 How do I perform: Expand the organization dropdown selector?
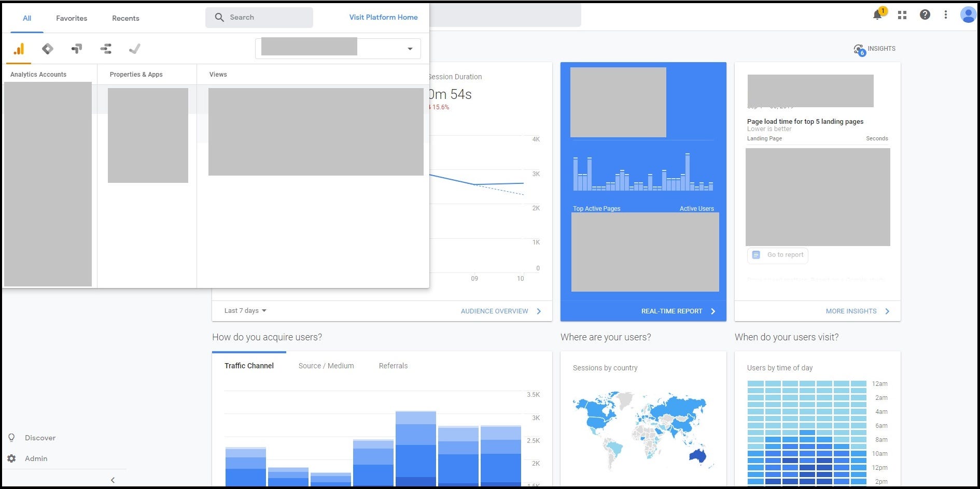pyautogui.click(x=338, y=49)
